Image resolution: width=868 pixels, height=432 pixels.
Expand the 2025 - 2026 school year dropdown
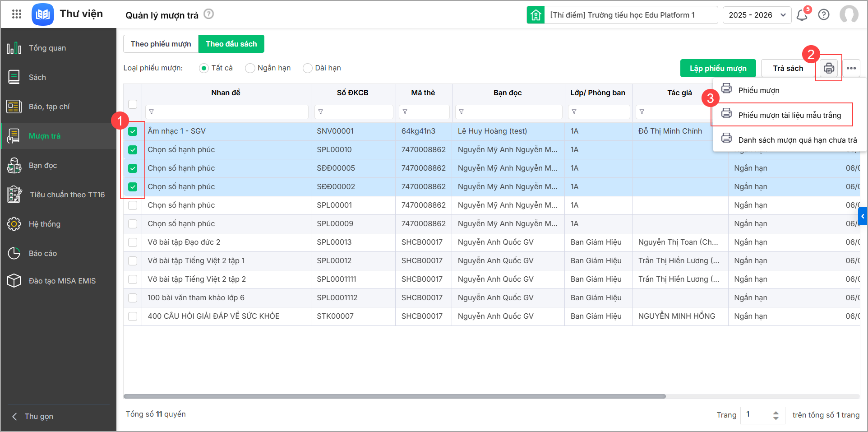[x=757, y=15]
